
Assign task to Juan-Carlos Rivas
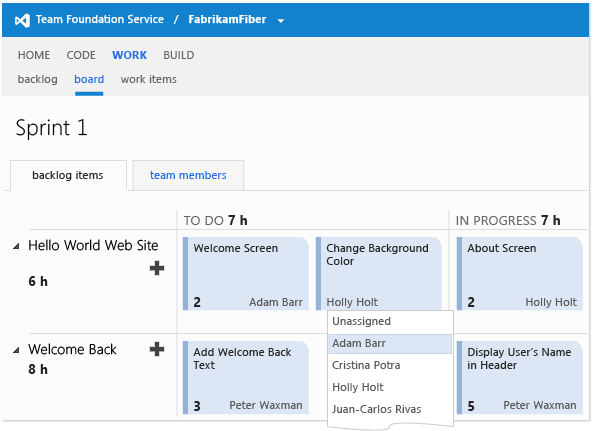click(390, 409)
